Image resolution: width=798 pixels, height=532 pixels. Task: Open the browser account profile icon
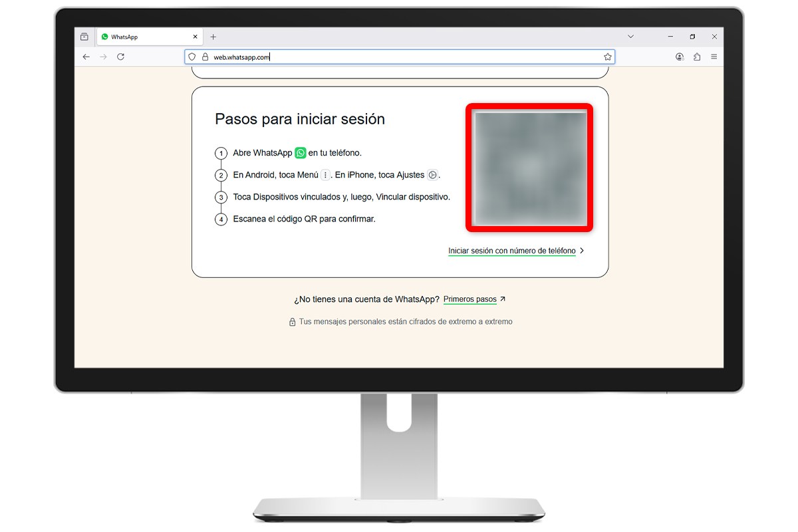pyautogui.click(x=679, y=57)
